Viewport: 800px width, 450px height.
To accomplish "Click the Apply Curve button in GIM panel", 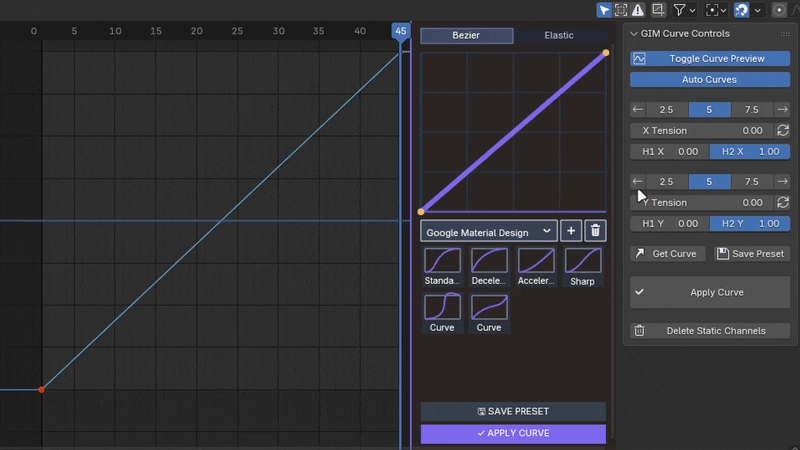I will [x=710, y=292].
